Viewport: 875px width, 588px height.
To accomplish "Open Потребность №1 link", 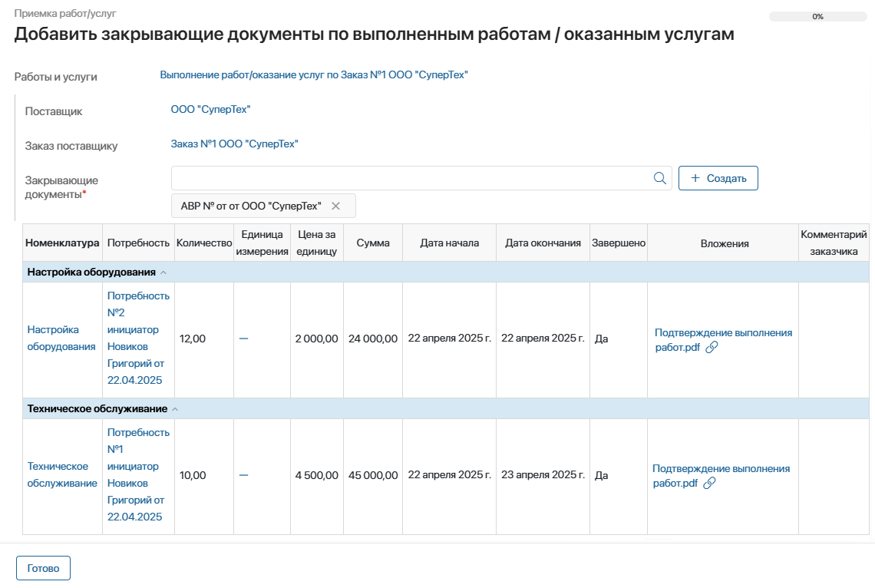I will tap(138, 474).
